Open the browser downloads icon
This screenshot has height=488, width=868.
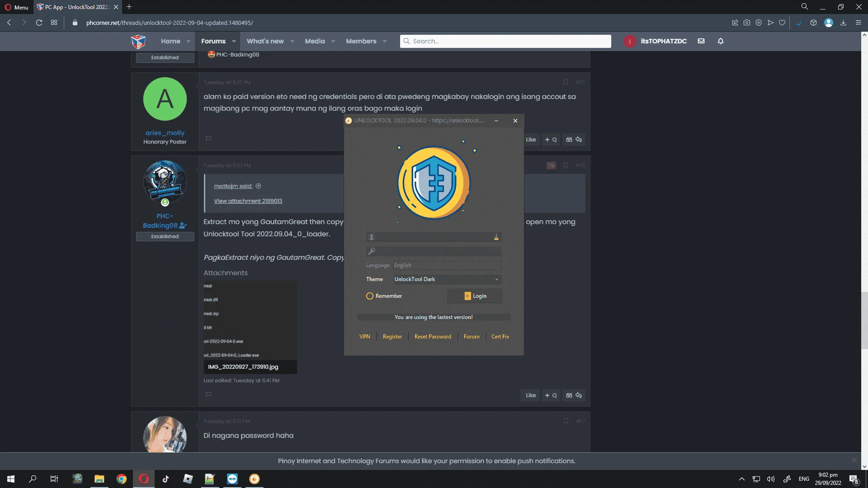(x=843, y=23)
